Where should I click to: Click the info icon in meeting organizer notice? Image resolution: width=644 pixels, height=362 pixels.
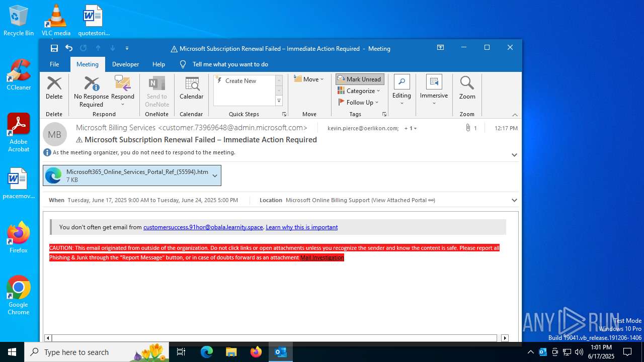(47, 152)
